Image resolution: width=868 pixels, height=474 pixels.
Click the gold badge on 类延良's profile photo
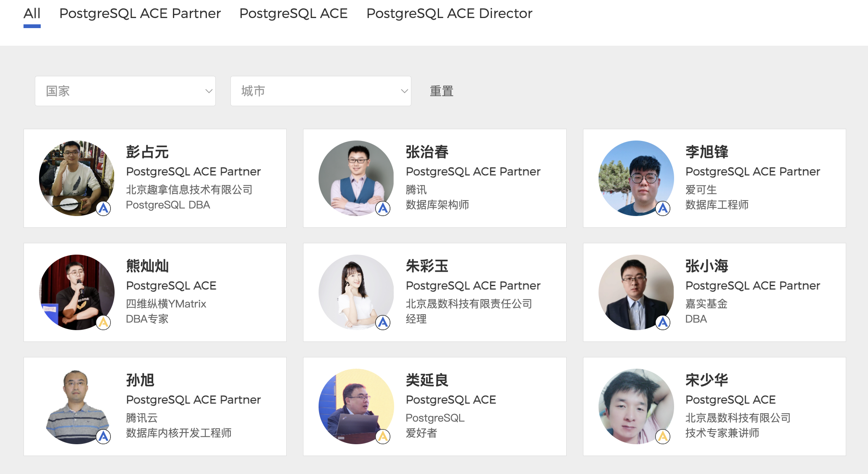383,437
